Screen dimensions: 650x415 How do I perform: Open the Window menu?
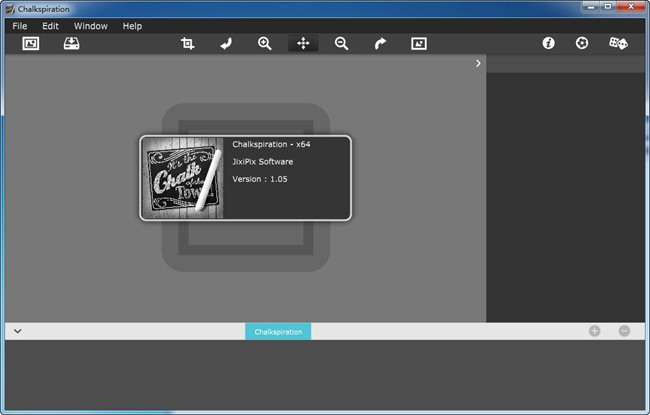[91, 26]
